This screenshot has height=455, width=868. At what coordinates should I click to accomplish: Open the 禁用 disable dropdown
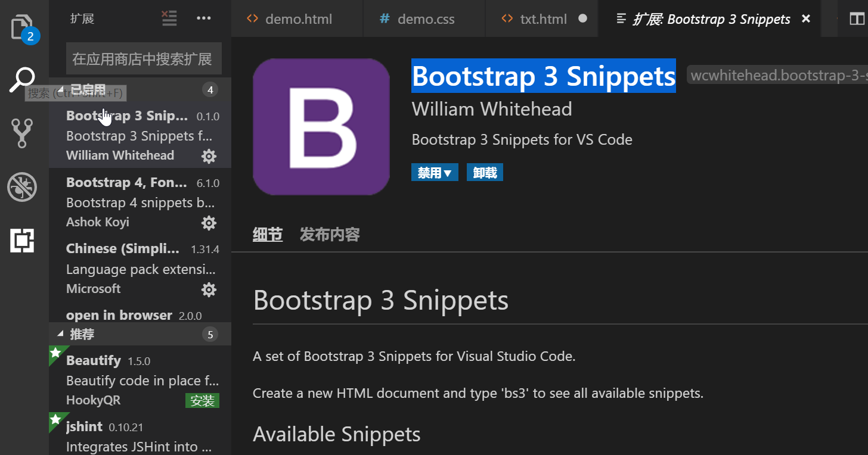tap(435, 173)
